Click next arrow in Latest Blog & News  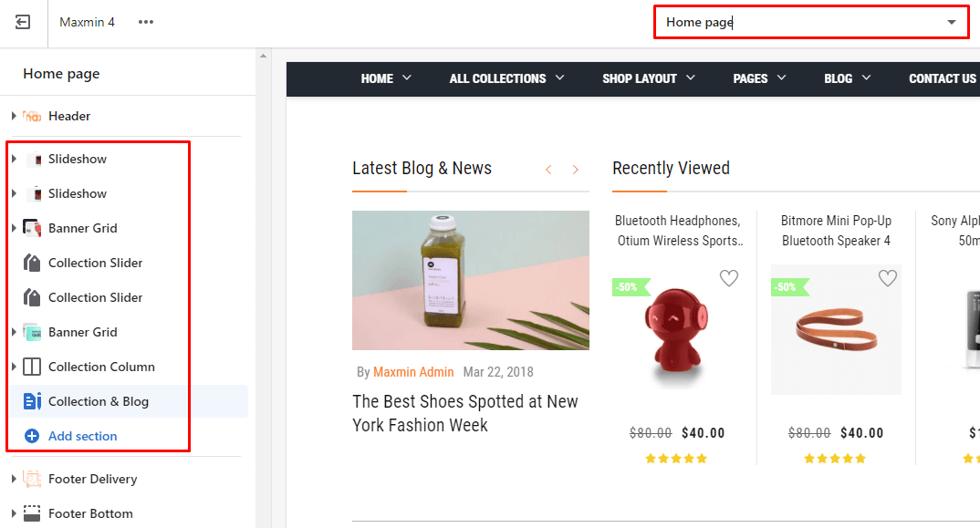click(575, 170)
